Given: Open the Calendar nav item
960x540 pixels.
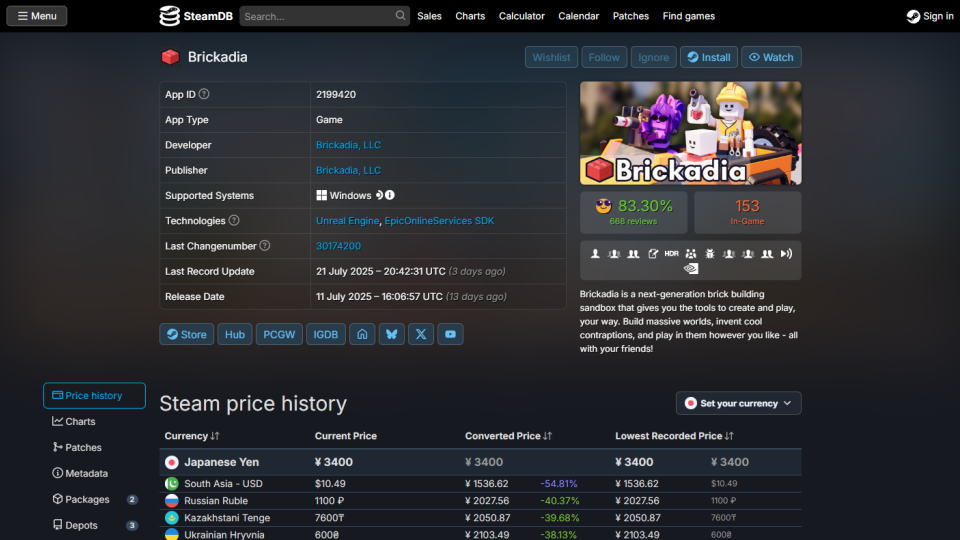Looking at the screenshot, I should pos(579,16).
